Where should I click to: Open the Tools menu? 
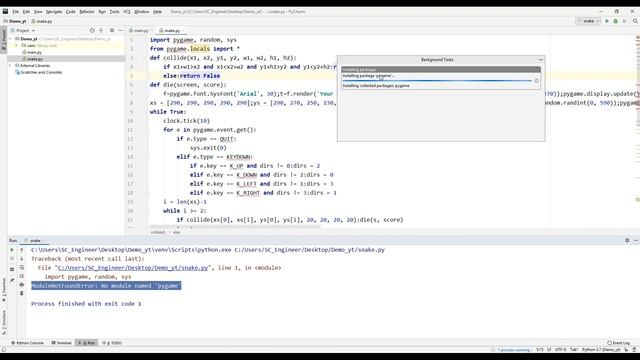coord(115,12)
